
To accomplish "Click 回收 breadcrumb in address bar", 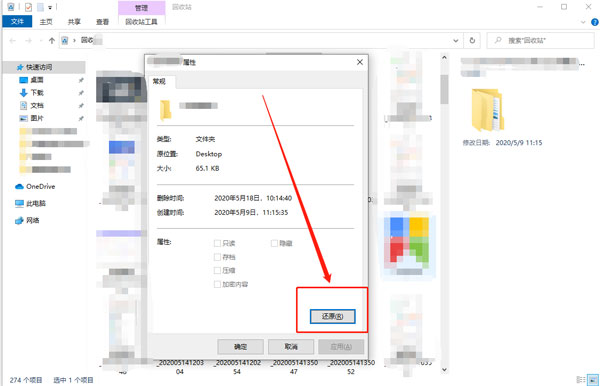I will (x=87, y=40).
